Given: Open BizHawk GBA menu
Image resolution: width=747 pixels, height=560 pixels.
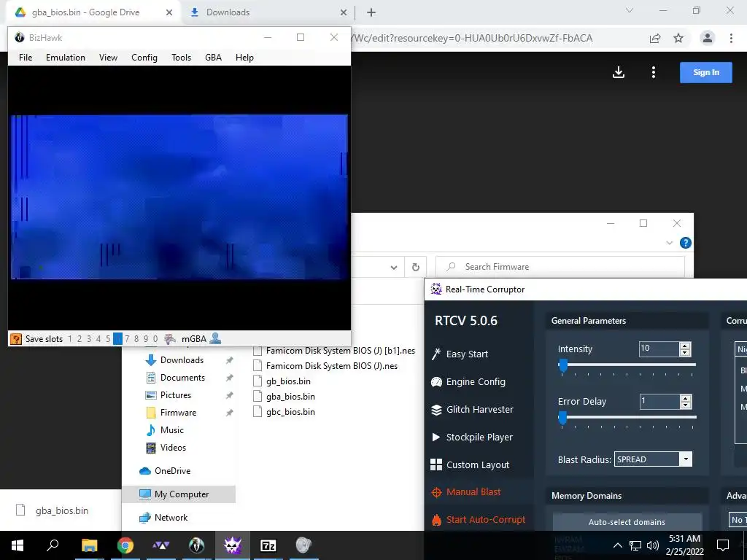Looking at the screenshot, I should (x=214, y=58).
